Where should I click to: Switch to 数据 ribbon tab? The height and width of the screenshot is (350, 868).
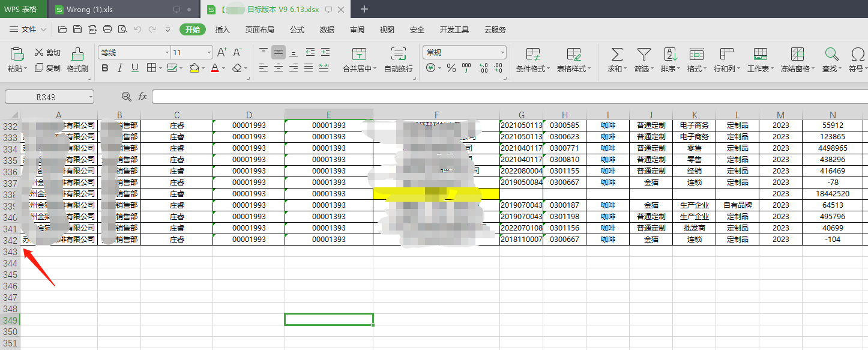(327, 29)
